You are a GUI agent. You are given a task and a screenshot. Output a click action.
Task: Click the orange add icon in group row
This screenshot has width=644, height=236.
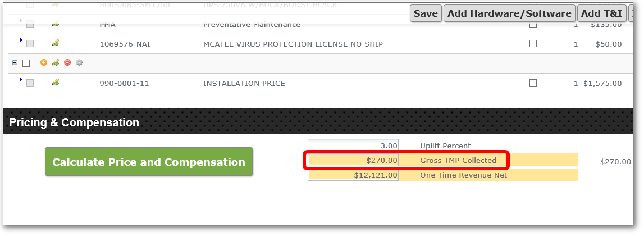point(44,62)
